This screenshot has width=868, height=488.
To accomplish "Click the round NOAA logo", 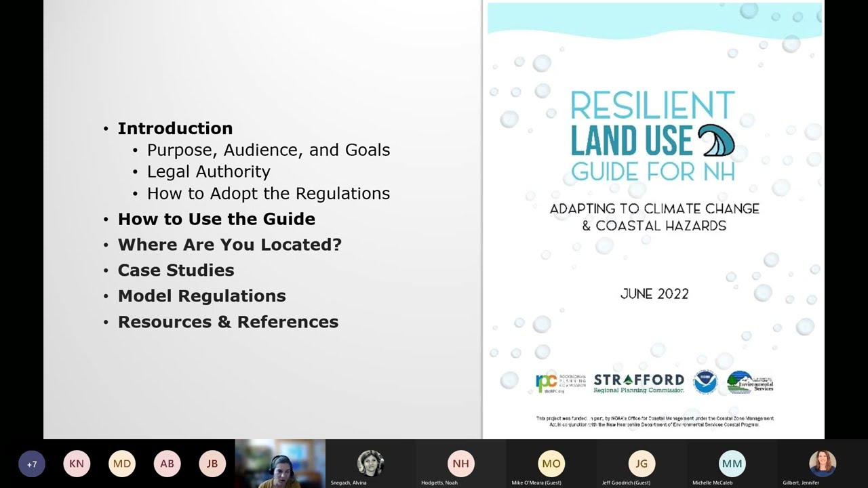I will point(705,382).
